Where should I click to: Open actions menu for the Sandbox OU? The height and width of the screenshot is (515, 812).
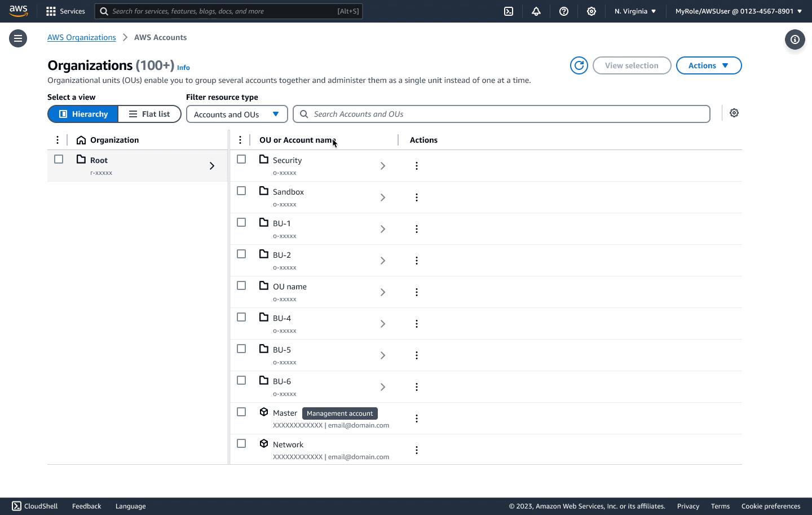417,197
